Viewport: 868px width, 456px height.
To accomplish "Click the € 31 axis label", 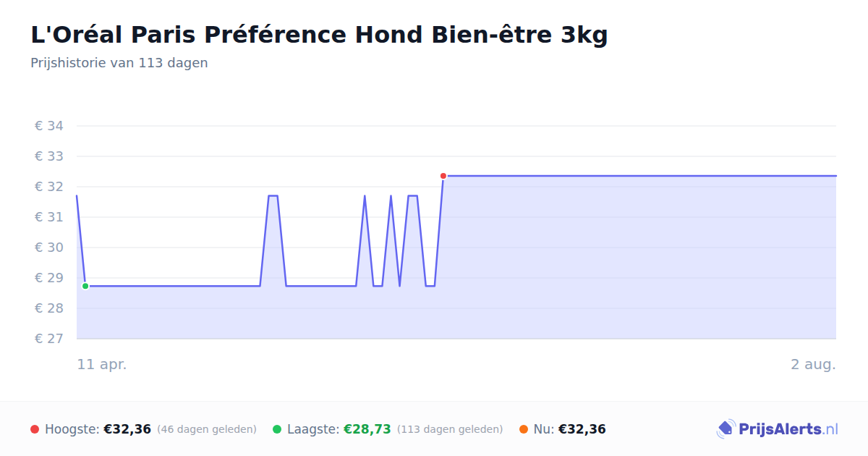I will [49, 217].
